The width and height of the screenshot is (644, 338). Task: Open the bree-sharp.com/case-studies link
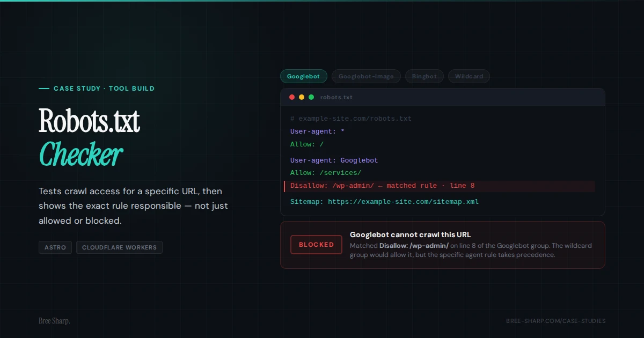click(555, 321)
